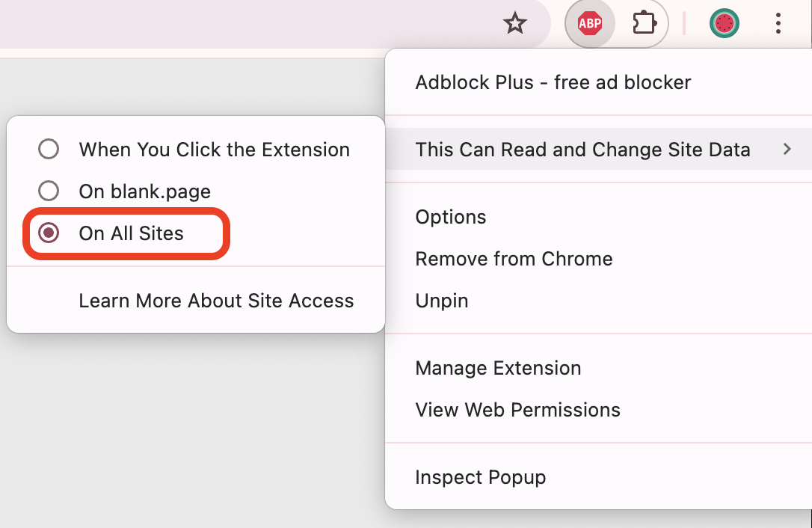Click Learn More About Site Access
Screen dimensions: 812x528
(x=216, y=300)
